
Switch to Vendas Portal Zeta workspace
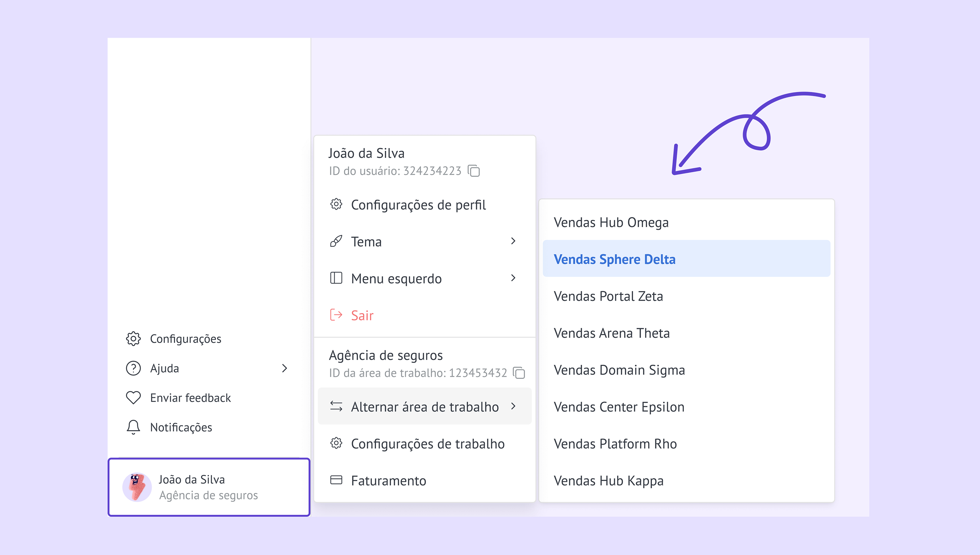[x=608, y=296]
